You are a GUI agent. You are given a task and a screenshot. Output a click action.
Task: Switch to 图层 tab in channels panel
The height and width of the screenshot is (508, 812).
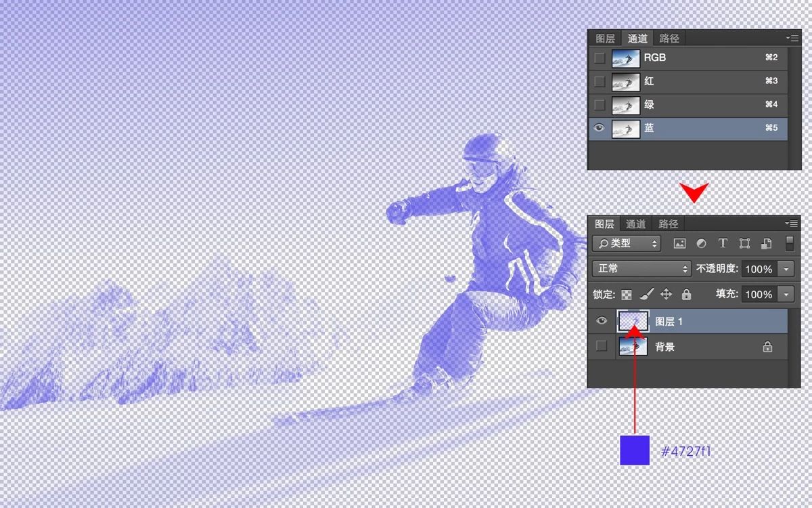click(605, 39)
